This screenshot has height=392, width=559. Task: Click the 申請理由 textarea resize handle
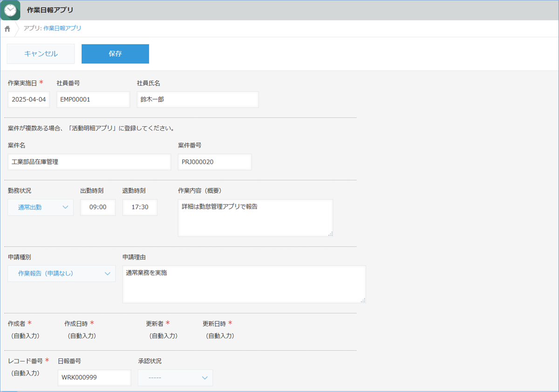click(x=363, y=300)
